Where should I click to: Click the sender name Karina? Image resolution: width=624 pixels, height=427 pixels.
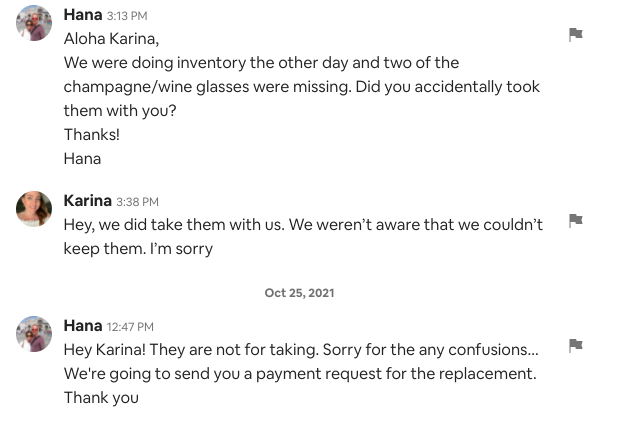(x=87, y=201)
